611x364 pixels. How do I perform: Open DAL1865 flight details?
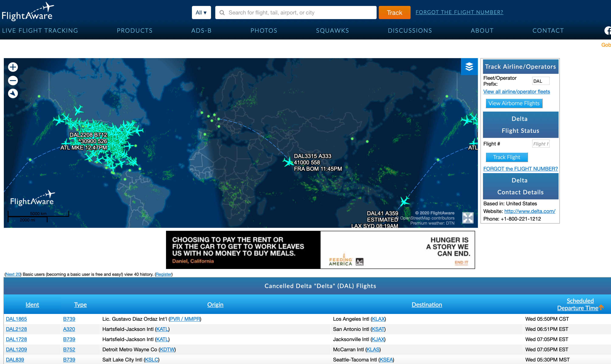pyautogui.click(x=16, y=319)
